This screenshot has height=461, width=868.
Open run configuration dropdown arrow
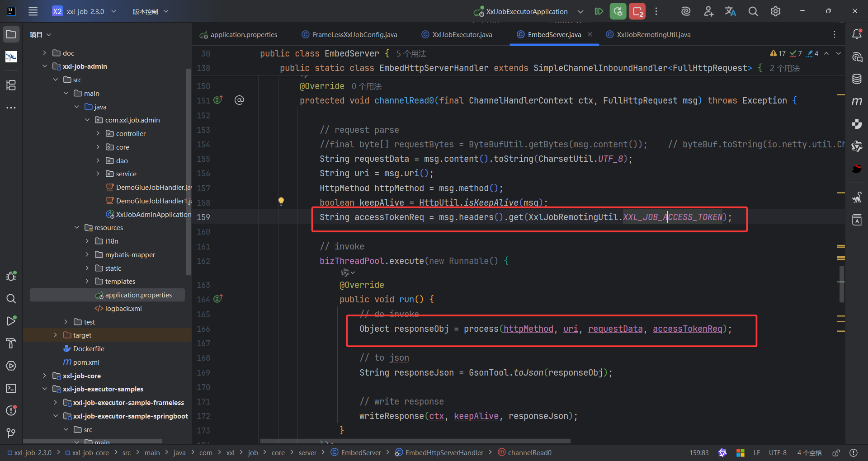coord(580,11)
